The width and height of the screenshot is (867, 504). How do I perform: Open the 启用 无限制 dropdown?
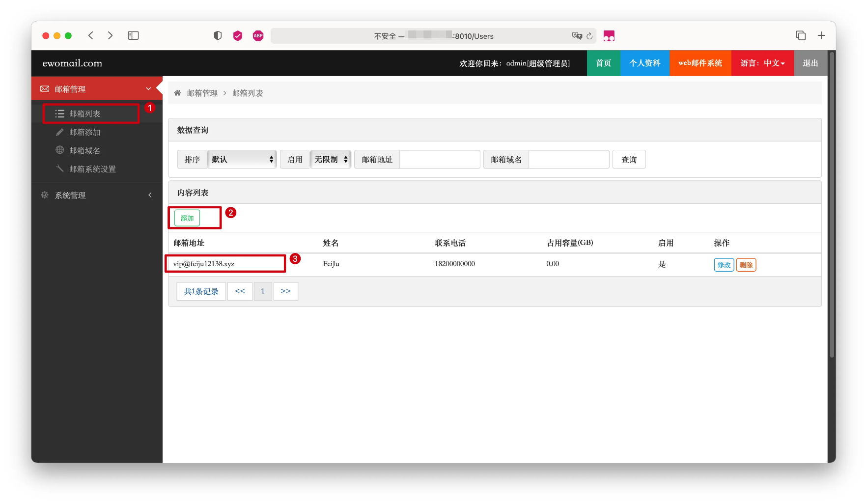[x=331, y=159]
